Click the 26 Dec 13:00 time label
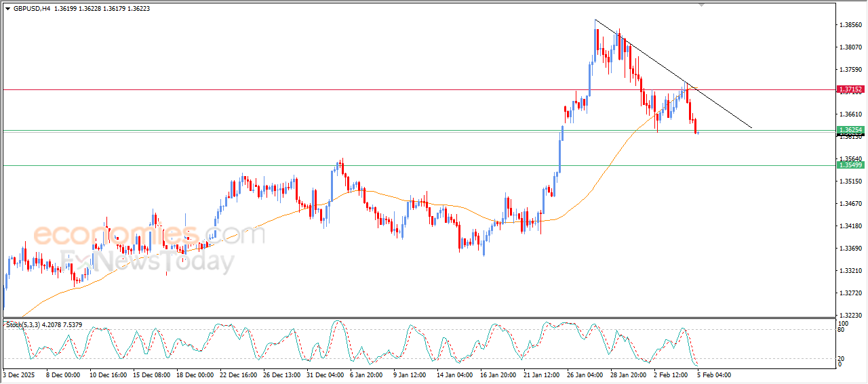 283,375
